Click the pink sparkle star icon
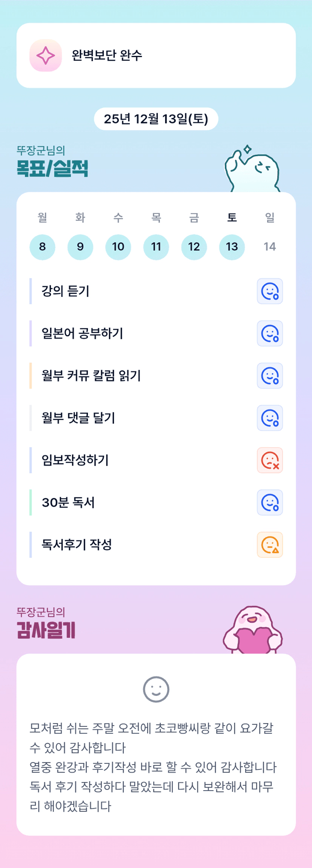Image resolution: width=312 pixels, height=868 pixels. (46, 55)
